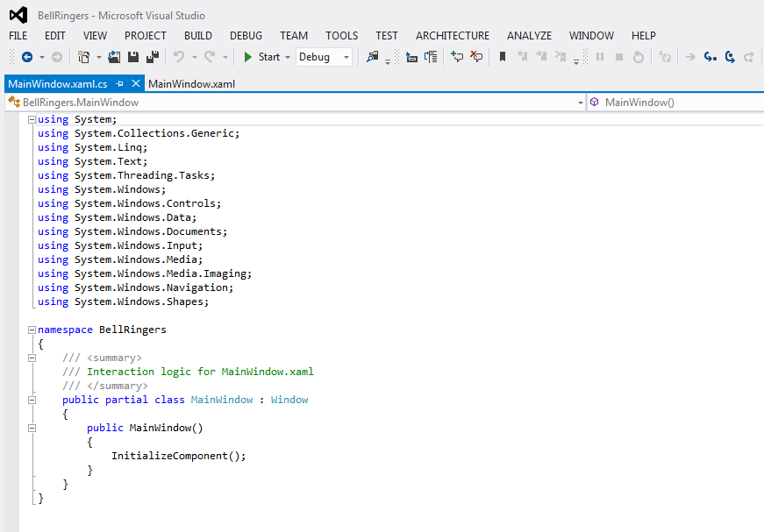Open the WINDOW menu
Image resolution: width=764 pixels, height=532 pixels.
[x=591, y=36]
